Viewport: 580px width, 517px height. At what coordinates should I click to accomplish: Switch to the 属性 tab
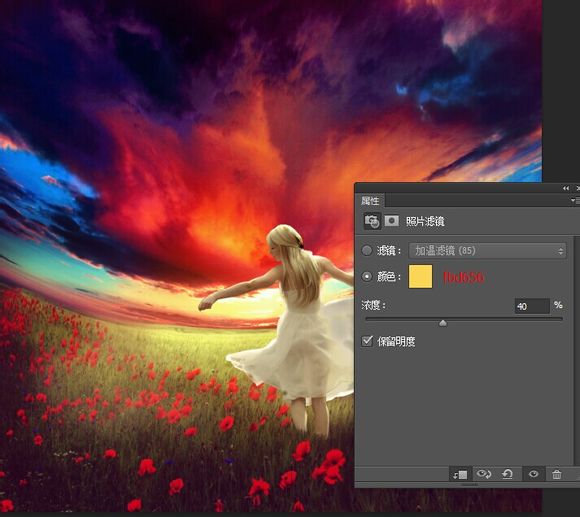pyautogui.click(x=370, y=201)
